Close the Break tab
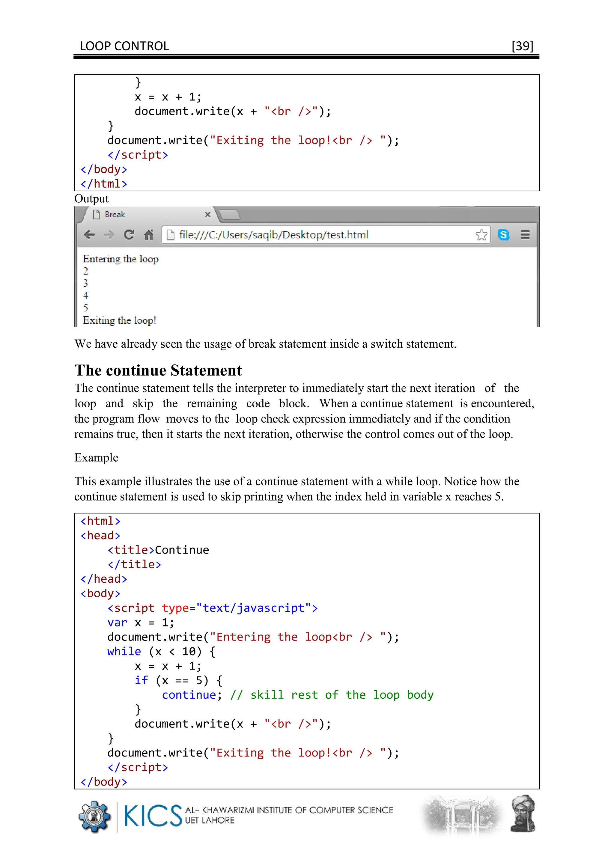Screen dimensions: 614x868 tap(207, 215)
